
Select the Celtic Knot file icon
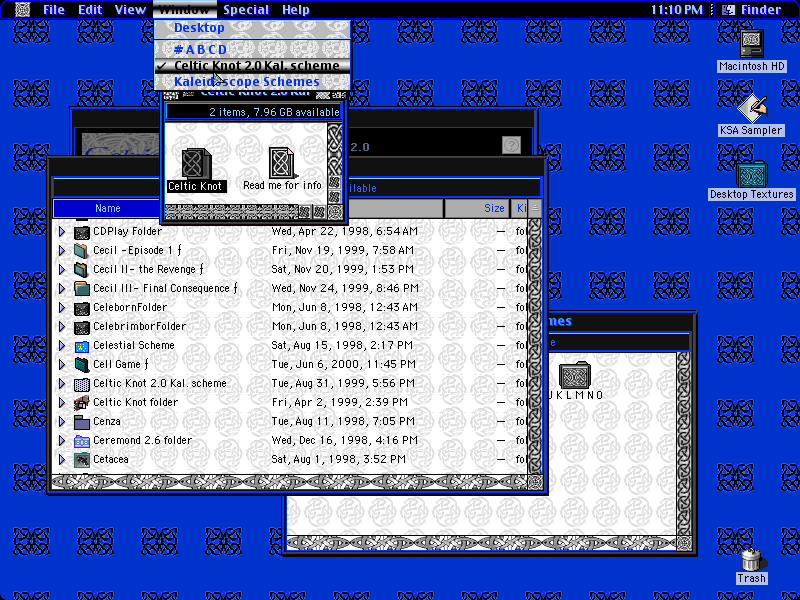(195, 163)
